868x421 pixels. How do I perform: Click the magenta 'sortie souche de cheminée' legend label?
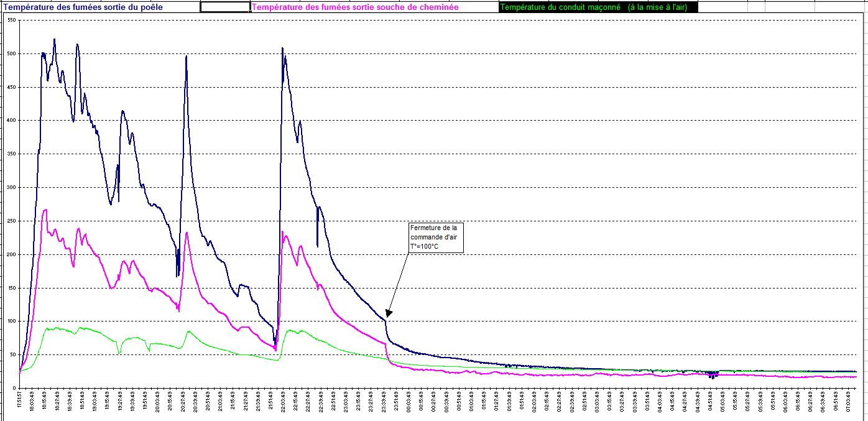[x=355, y=7]
